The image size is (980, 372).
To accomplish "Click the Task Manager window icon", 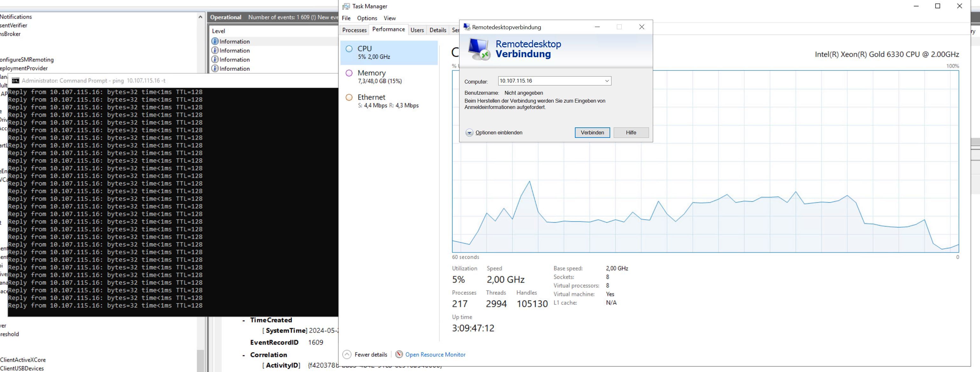I will (x=346, y=6).
